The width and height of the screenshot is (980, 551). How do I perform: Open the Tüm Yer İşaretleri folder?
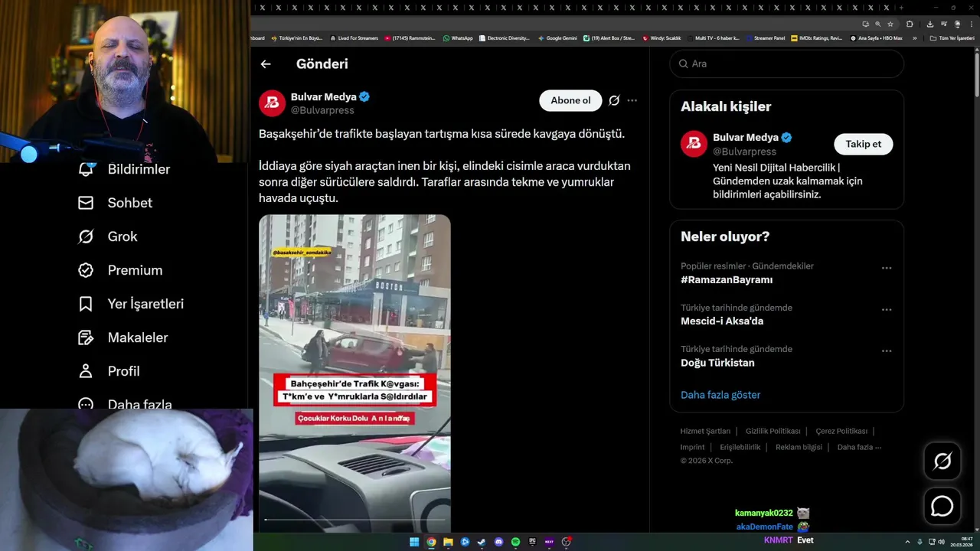pyautogui.click(x=952, y=37)
